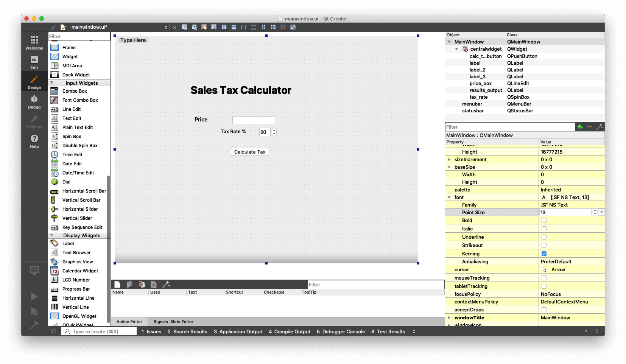Screen dimensions: 626x364
Task: Open Search Results output pane
Action: (187, 331)
